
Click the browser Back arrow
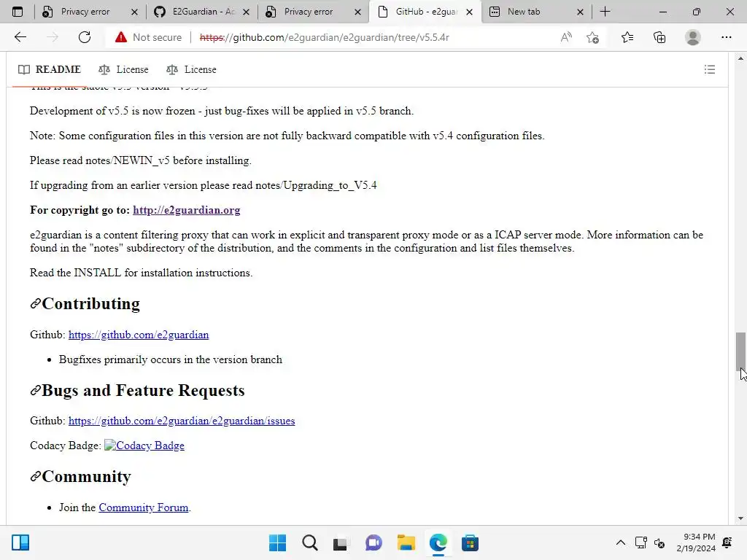click(x=20, y=37)
